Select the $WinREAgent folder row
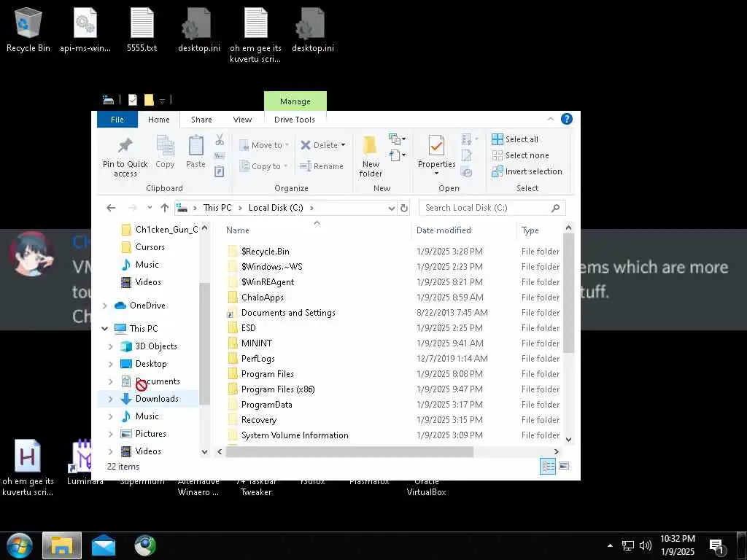The image size is (747, 560). coord(268,282)
